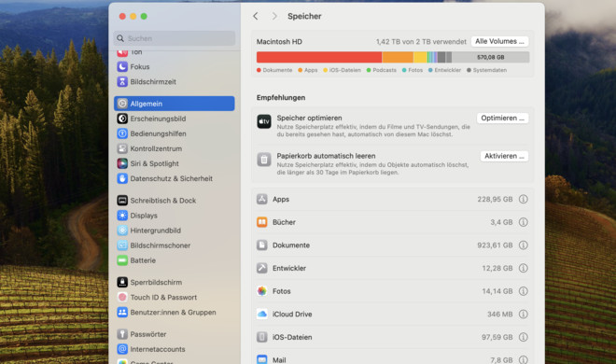Screen dimensions: 616x364
Task: Click the 923,61 GB Dokumente size value
Action: [x=495, y=245]
